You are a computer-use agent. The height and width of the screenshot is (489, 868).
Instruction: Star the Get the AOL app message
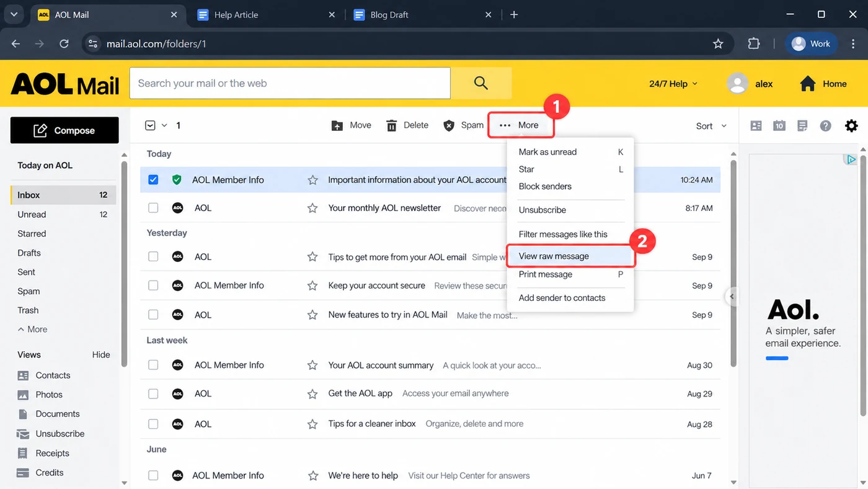click(x=312, y=393)
